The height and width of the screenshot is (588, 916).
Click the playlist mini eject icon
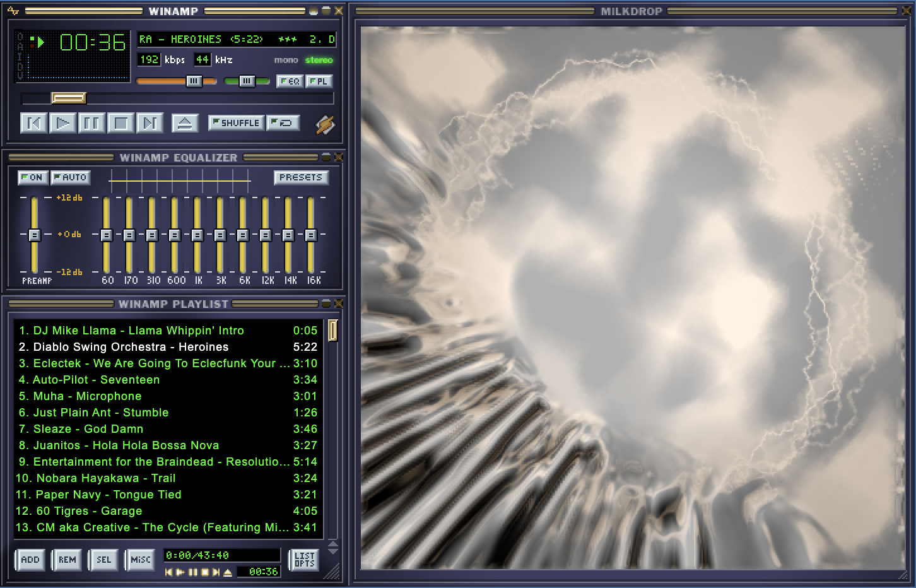228,572
